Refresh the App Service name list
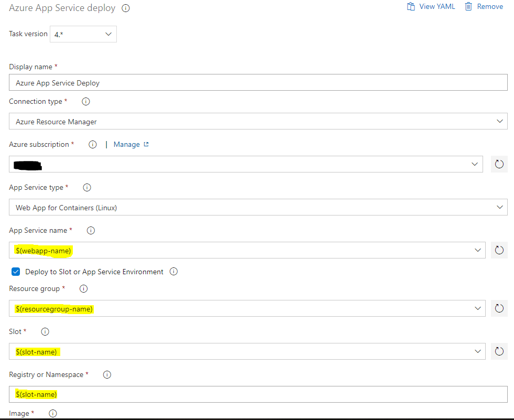 click(499, 250)
